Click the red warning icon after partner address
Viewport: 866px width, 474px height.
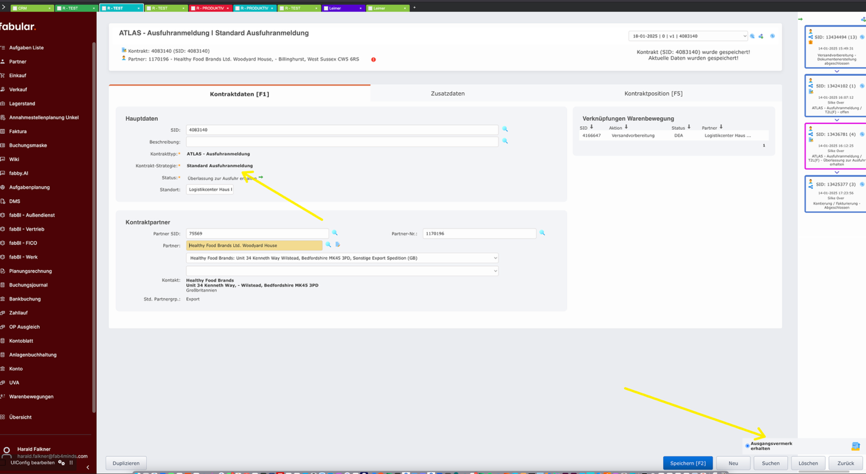click(x=374, y=59)
